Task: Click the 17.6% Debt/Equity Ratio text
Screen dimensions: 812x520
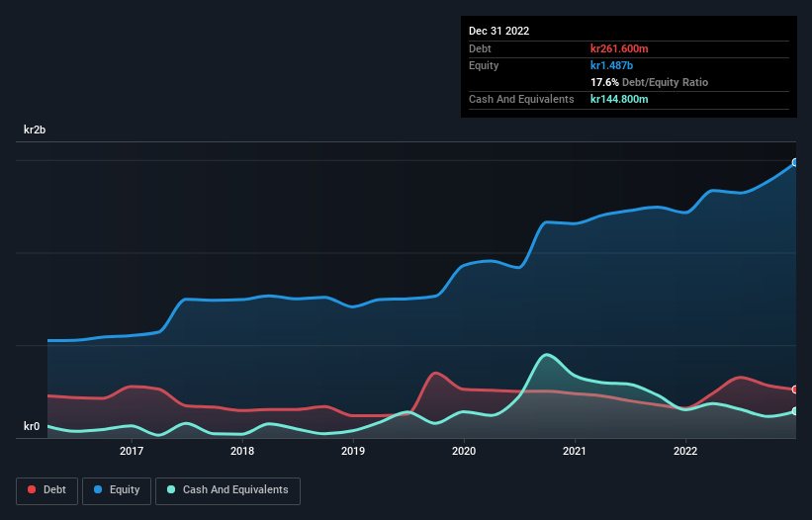Action: coord(650,82)
